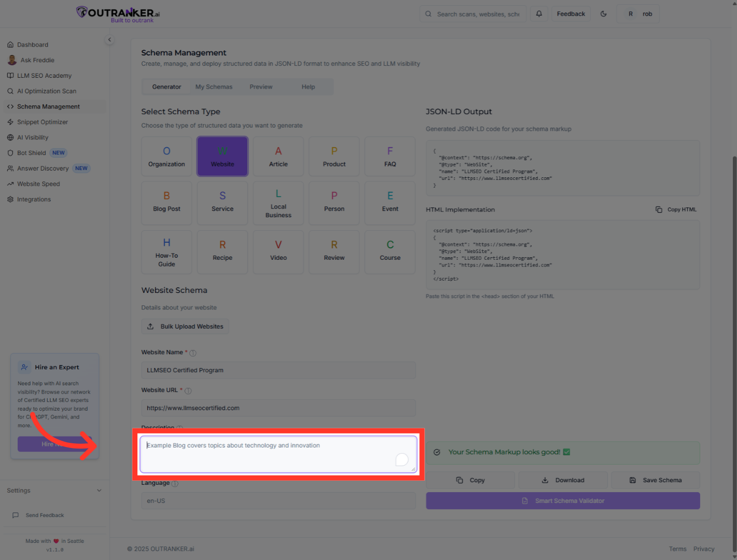Open Bot Shield in sidebar
The image size is (737, 560).
[32, 153]
